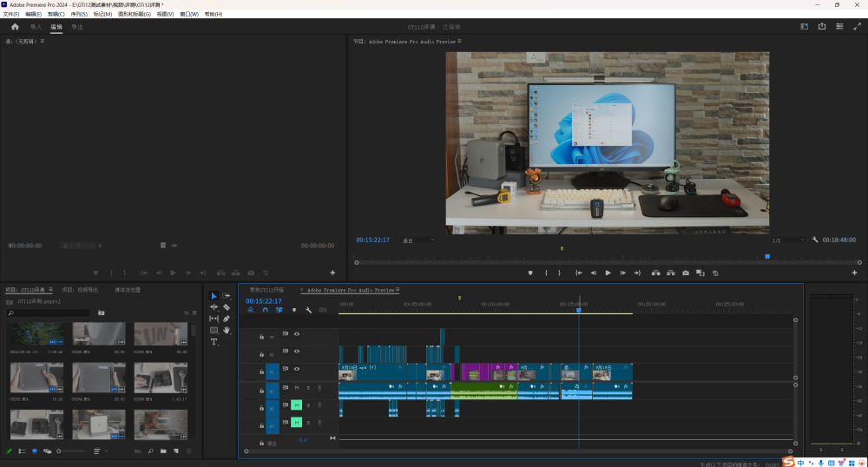Go to Out point in Program monitor
This screenshot has width=868, height=467.
coord(637,273)
